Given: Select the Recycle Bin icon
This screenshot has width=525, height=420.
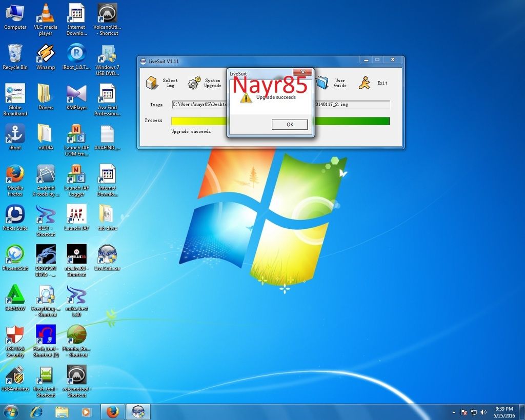Looking at the screenshot, I should 15,54.
